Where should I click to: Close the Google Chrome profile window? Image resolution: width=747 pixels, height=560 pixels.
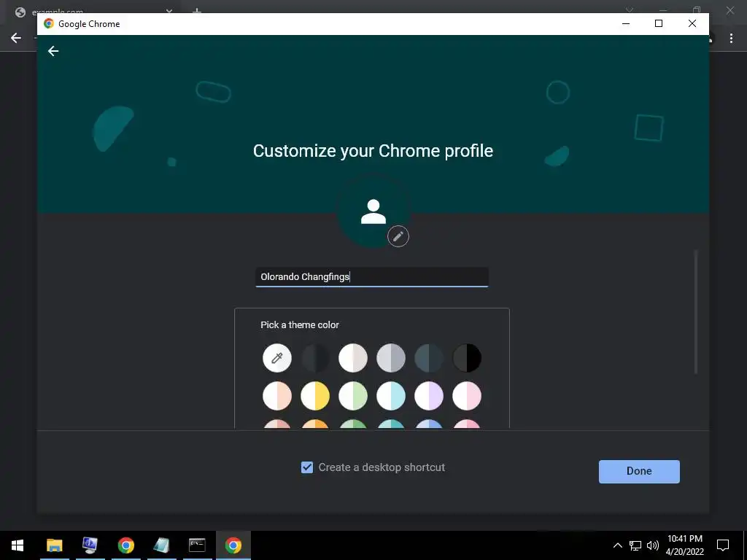(692, 23)
